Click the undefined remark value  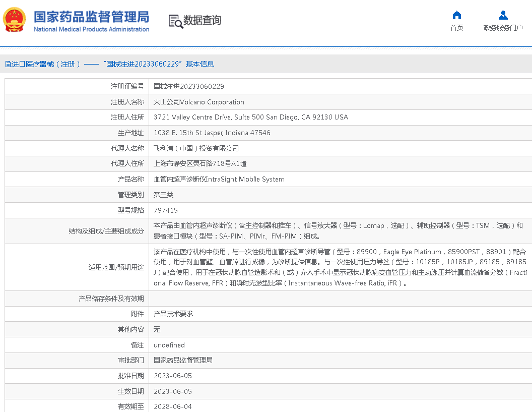click(169, 345)
